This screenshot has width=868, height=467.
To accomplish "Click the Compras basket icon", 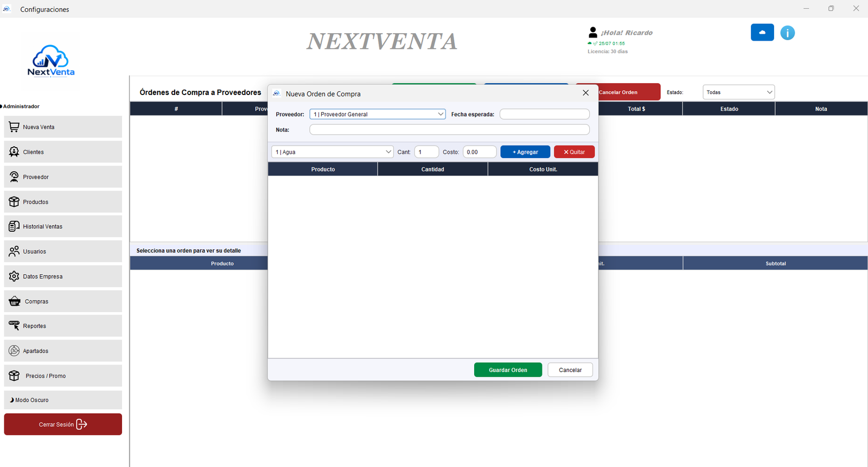I will click(15, 301).
